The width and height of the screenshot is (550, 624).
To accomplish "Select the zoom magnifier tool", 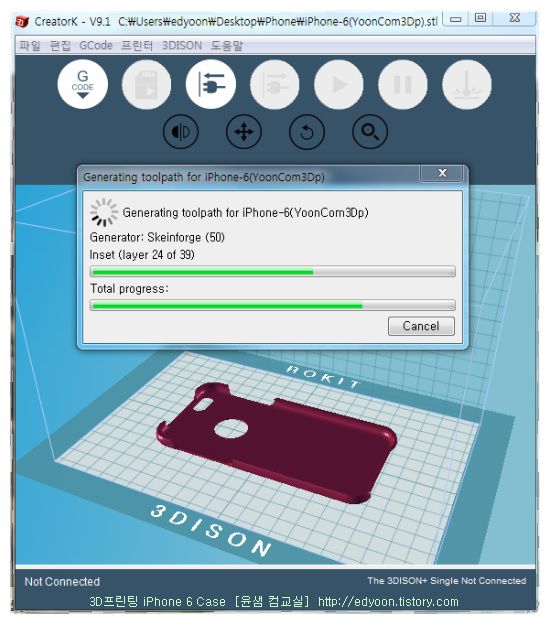I will [370, 132].
